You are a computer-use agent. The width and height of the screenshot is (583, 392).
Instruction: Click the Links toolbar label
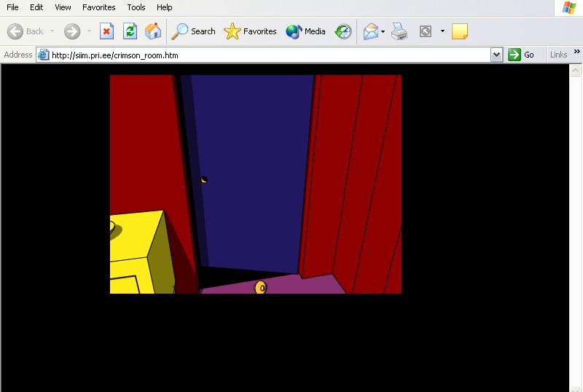(558, 55)
